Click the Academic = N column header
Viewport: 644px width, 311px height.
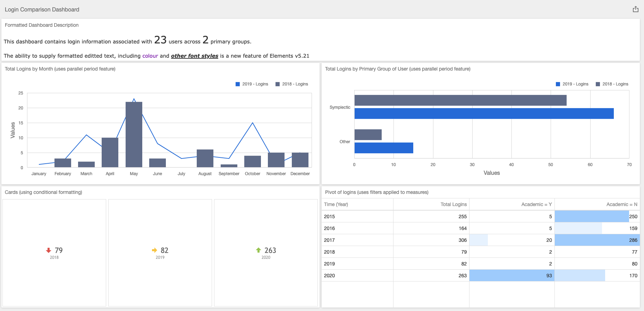click(621, 204)
